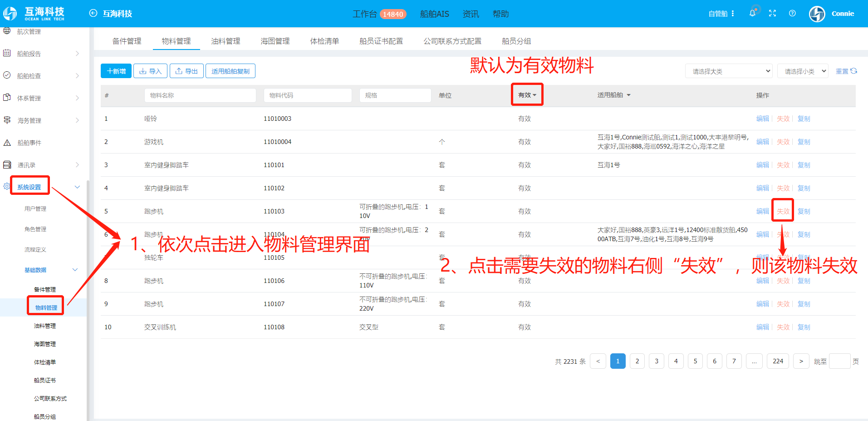Click the 物料代码 search field
The image size is (868, 421).
(308, 95)
